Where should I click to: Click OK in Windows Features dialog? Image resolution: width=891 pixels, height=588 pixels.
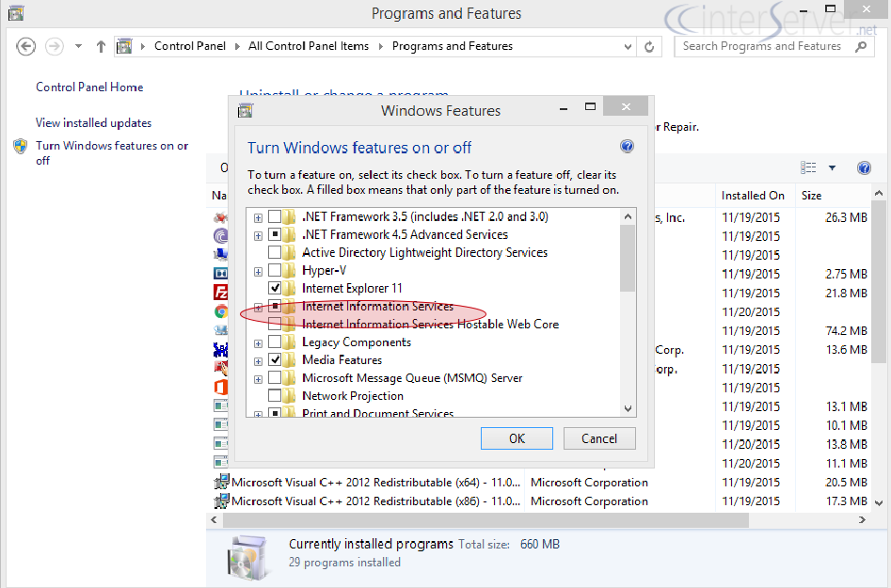click(517, 438)
